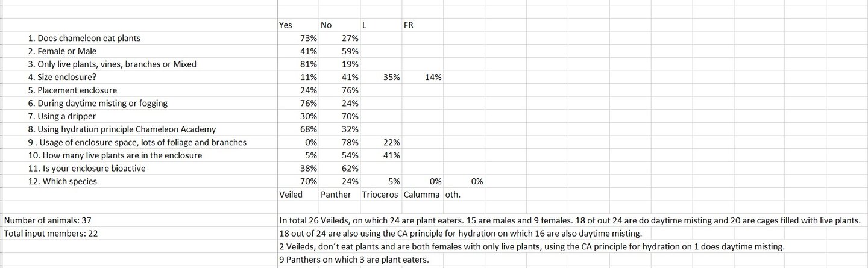Image resolution: width=868 pixels, height=268 pixels.
Task: Select the 'No' column header cell
Action: pyautogui.click(x=339, y=25)
